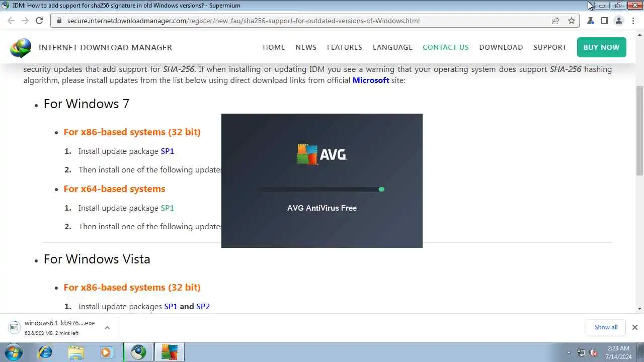The image size is (644, 362).
Task: Open the taskbar clock and date
Action: click(618, 352)
